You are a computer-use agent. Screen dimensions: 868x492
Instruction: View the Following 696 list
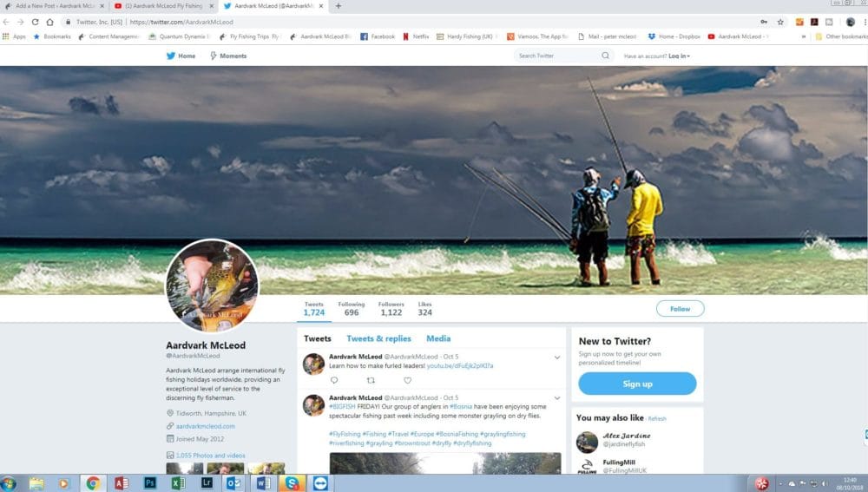pyautogui.click(x=352, y=309)
